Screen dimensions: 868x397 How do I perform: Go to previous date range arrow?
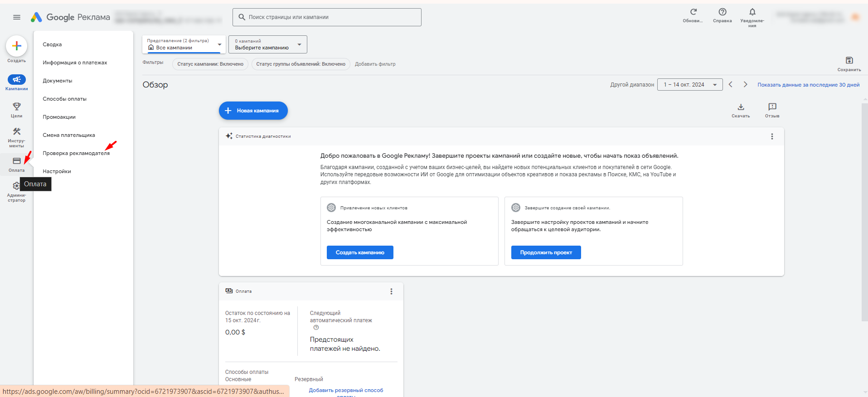pyautogui.click(x=731, y=85)
